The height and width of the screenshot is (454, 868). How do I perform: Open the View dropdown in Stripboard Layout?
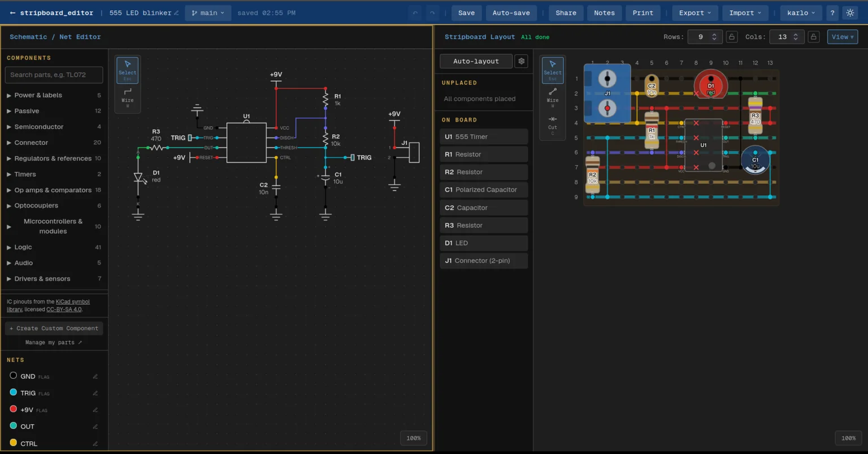(x=843, y=37)
